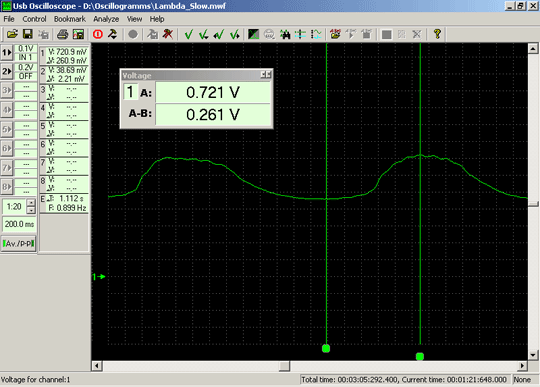Click the horizontal scrollbar thumb

click(x=284, y=366)
